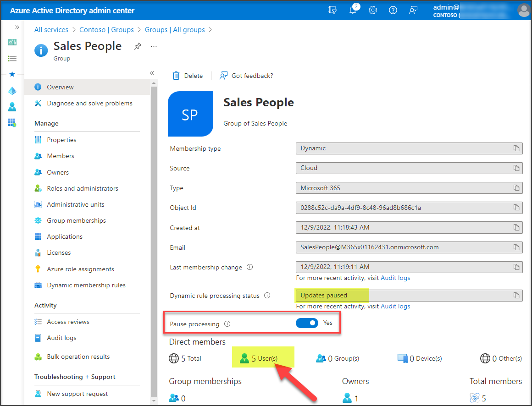Viewport: 532px width, 406px height.
Task: Toggle the Pause processing switch
Action: [307, 323]
